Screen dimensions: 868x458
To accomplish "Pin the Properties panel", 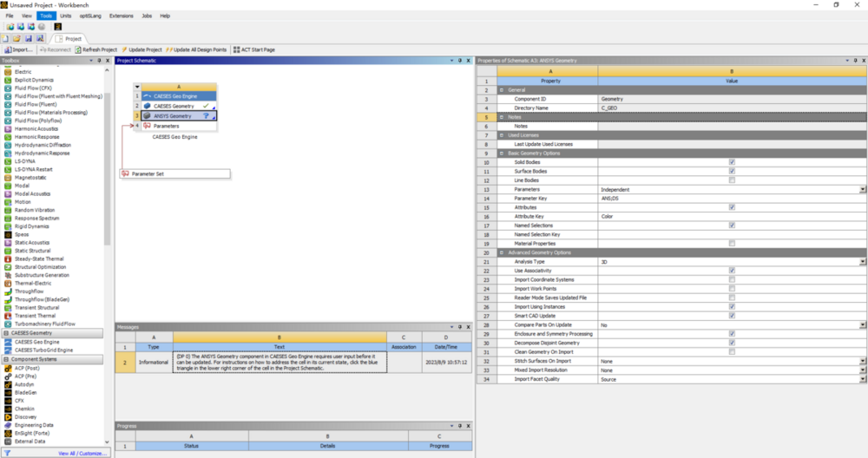I will 855,61.
